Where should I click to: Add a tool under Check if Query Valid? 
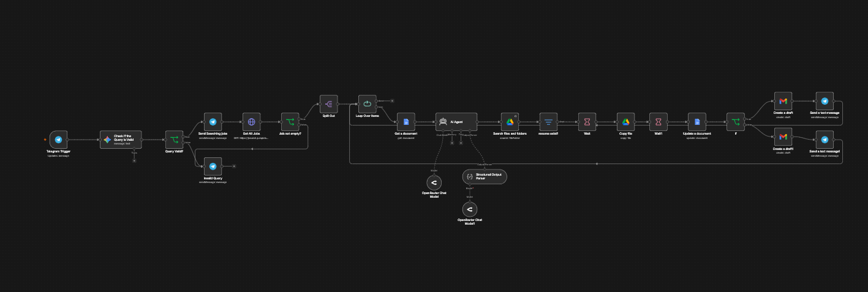[134, 160]
